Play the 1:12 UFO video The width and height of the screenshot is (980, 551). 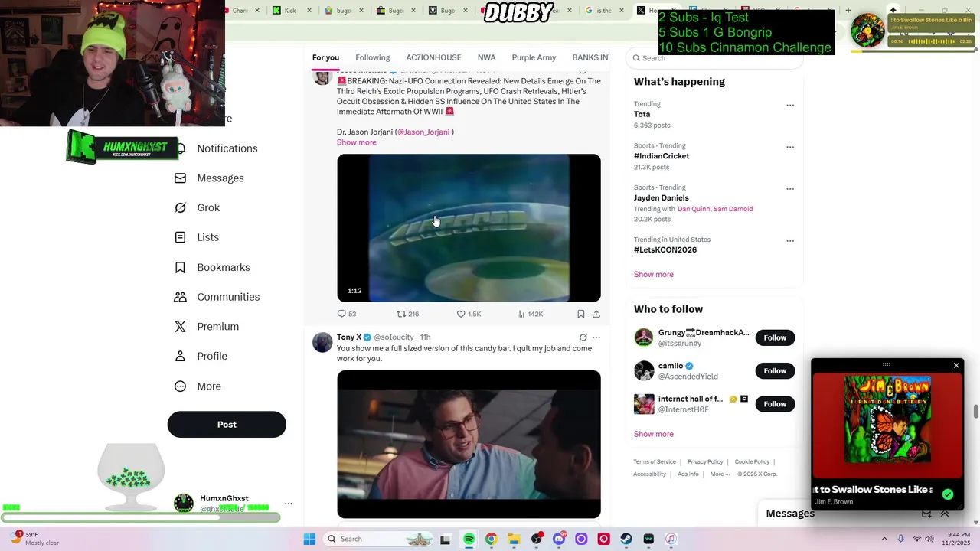click(469, 228)
